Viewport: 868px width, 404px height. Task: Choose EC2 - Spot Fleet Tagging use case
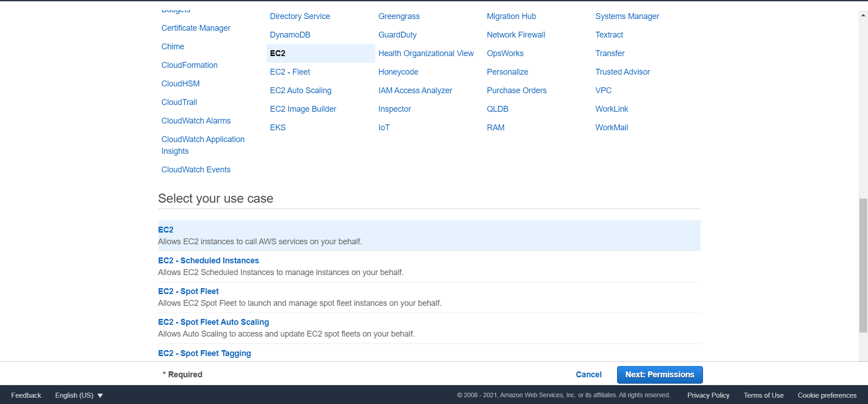pyautogui.click(x=204, y=353)
